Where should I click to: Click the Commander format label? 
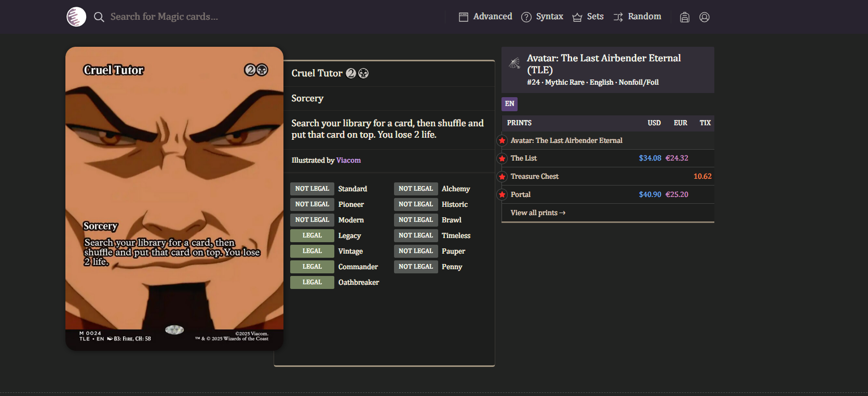[358, 267]
